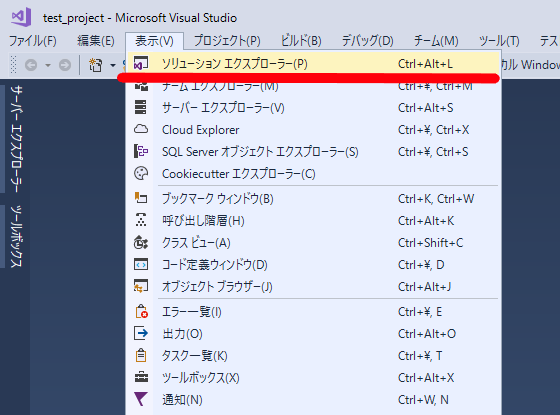Click the Navigate Forward toolbar arrow
This screenshot has height=415, width=560.
pyautogui.click(x=65, y=65)
